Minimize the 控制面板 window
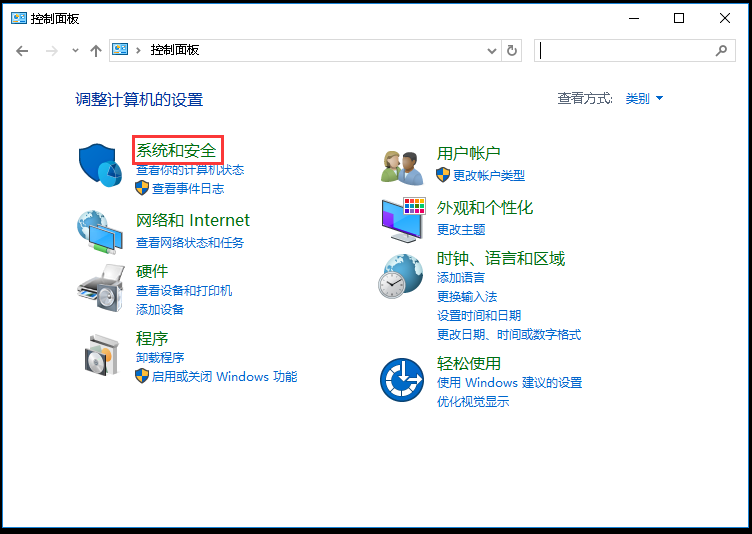The height and width of the screenshot is (534, 752). tap(634, 18)
